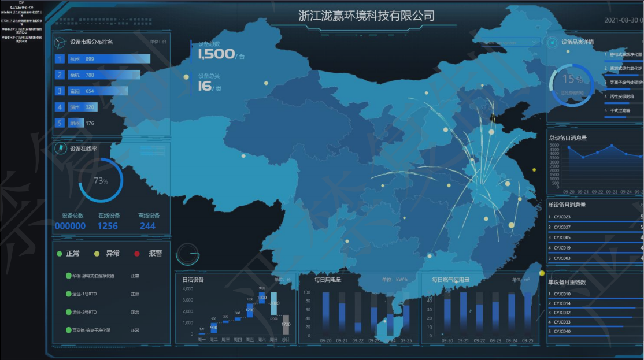Filter by 异常 status label
644x360 pixels.
click(113, 254)
